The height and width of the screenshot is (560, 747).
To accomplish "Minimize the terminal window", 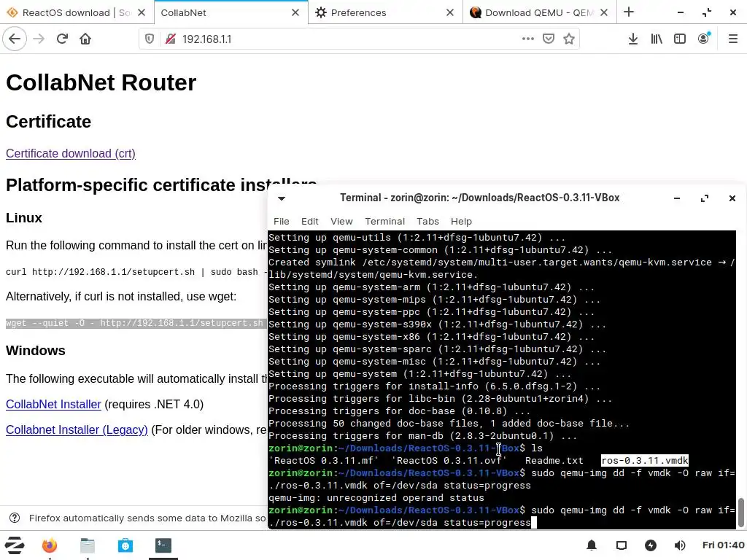I will click(676, 198).
